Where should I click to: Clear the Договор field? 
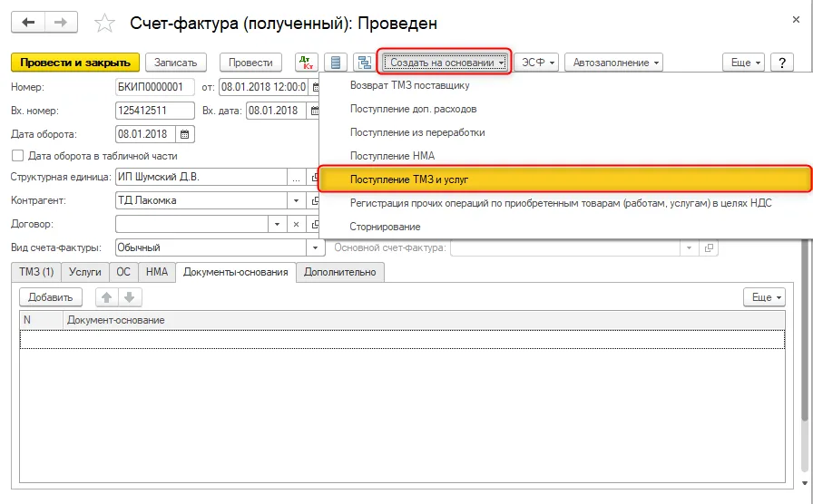[296, 224]
